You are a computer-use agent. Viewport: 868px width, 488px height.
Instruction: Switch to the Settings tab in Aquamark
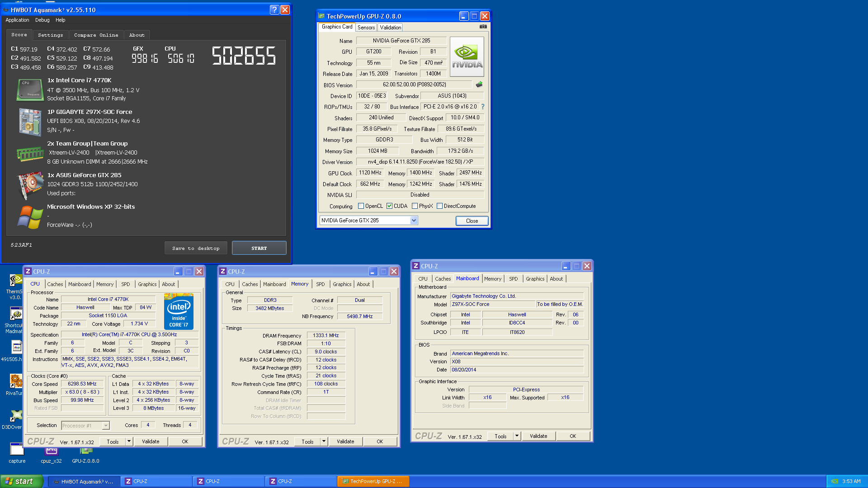(x=51, y=35)
